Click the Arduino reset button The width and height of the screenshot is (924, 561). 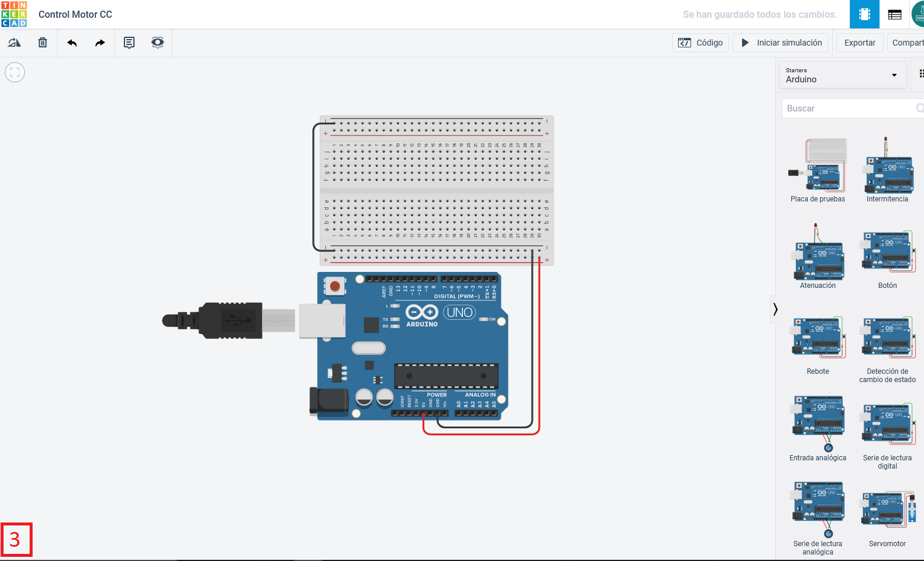(x=335, y=286)
